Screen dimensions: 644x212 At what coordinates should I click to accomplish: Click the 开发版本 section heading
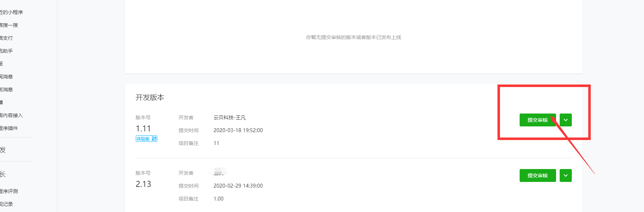pos(150,97)
